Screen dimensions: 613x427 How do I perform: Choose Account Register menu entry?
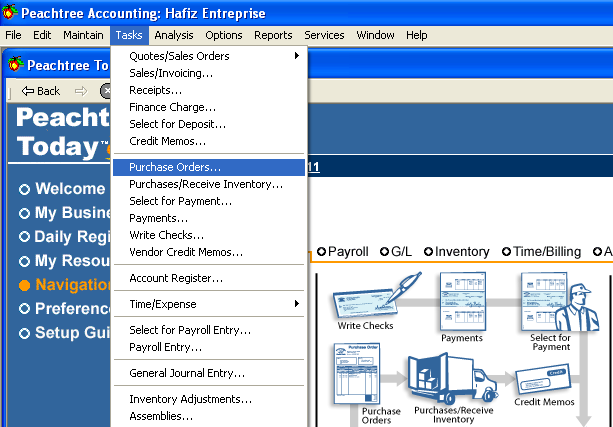point(209,278)
